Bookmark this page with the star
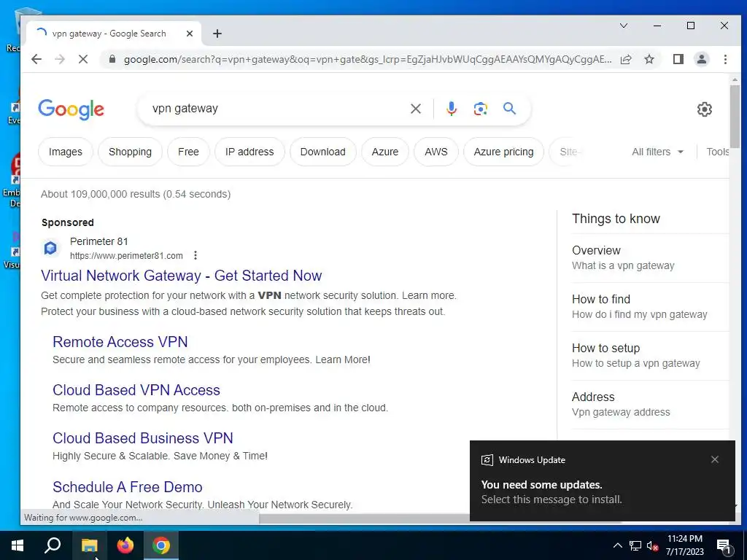Viewport: 747px width, 560px height. [x=649, y=59]
